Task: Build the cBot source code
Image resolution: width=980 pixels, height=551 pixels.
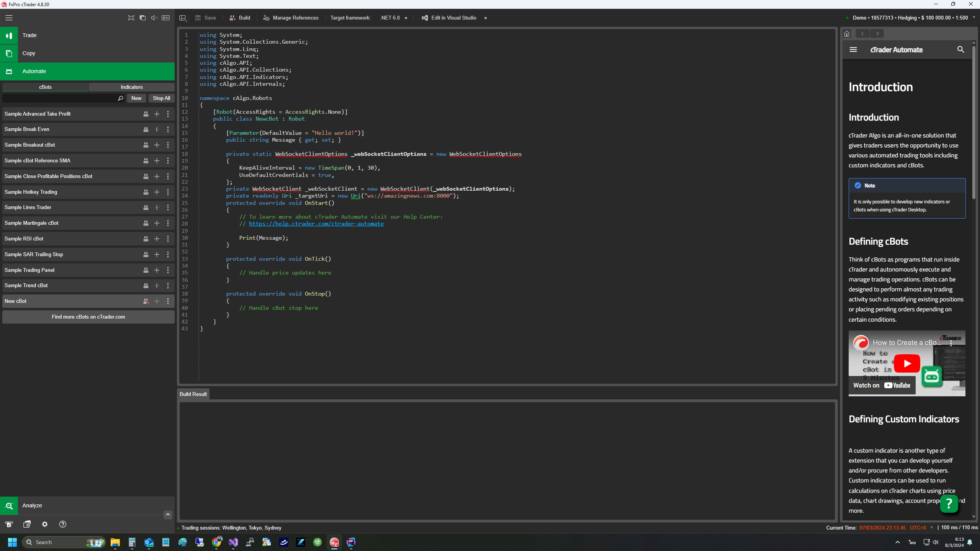Action: (240, 18)
